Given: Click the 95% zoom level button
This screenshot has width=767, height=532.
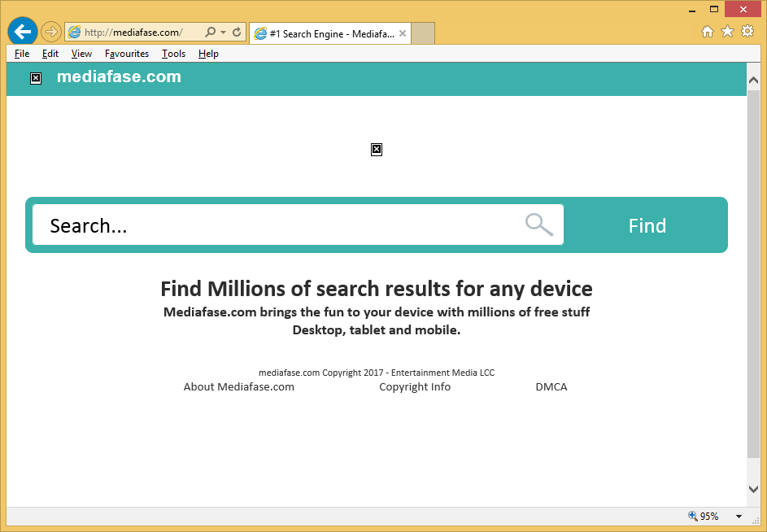Looking at the screenshot, I should tap(704, 517).
